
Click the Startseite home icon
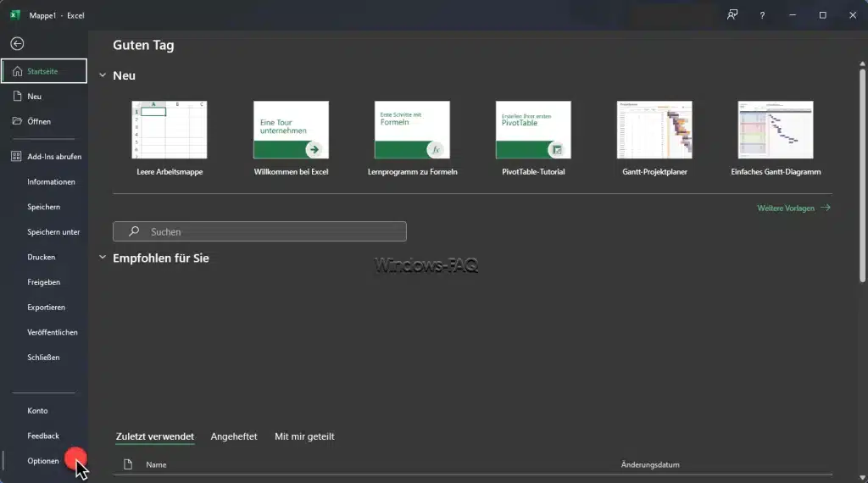(x=17, y=71)
